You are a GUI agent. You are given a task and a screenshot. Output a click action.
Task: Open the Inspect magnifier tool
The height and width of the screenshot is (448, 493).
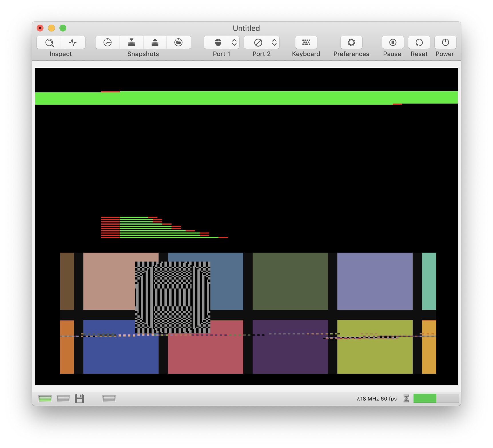[49, 43]
